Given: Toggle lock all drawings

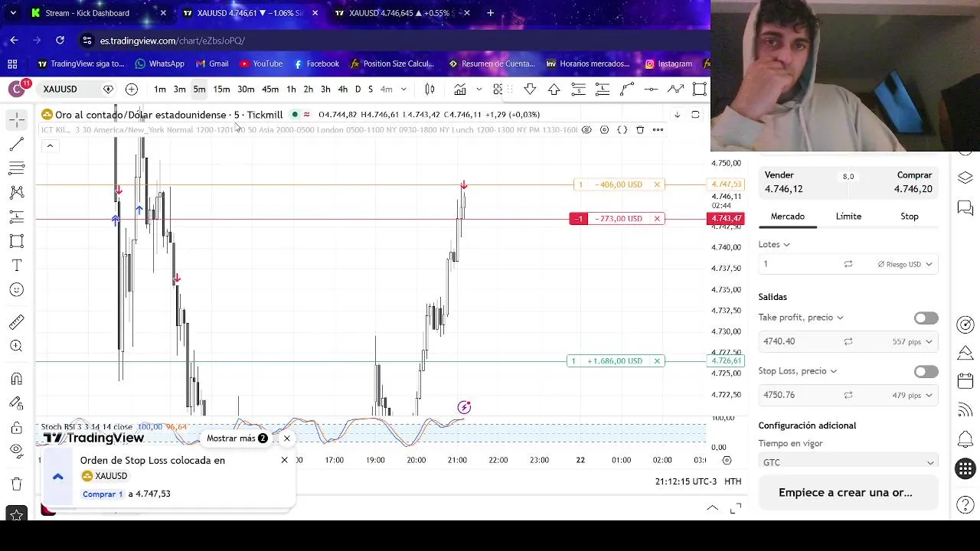Looking at the screenshot, I should click(17, 427).
